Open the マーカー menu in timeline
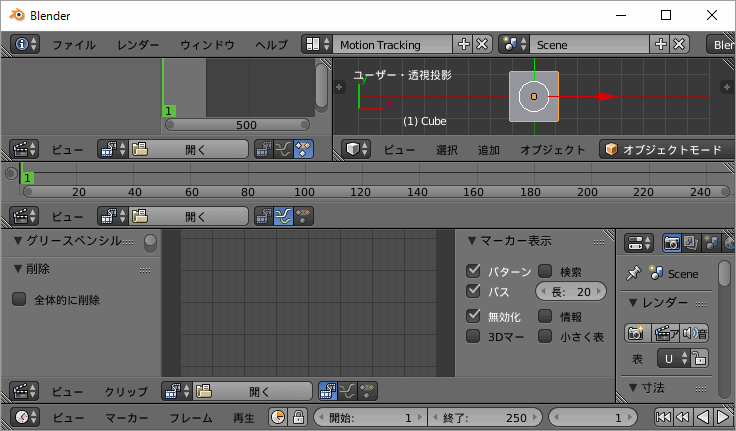This screenshot has width=736, height=431. (x=127, y=417)
